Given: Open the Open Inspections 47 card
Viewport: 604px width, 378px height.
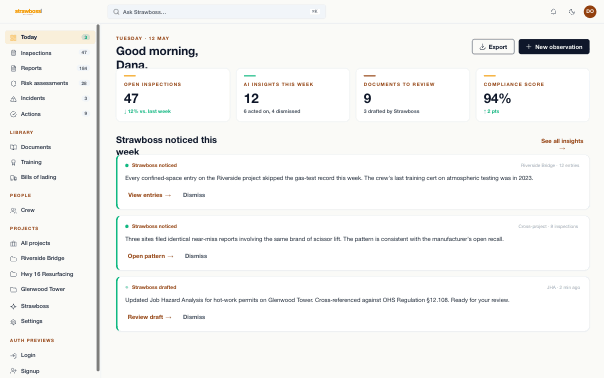Looking at the screenshot, I should click(x=173, y=95).
